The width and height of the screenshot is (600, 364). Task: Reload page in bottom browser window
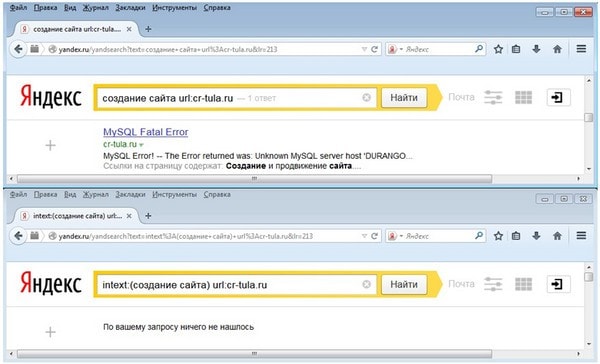pyautogui.click(x=374, y=236)
